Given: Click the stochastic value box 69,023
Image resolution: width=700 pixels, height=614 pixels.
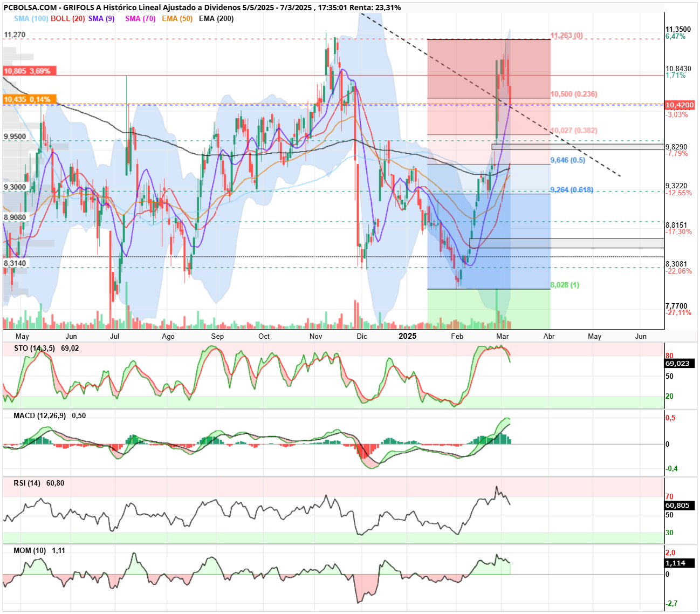Looking at the screenshot, I should click(680, 363).
